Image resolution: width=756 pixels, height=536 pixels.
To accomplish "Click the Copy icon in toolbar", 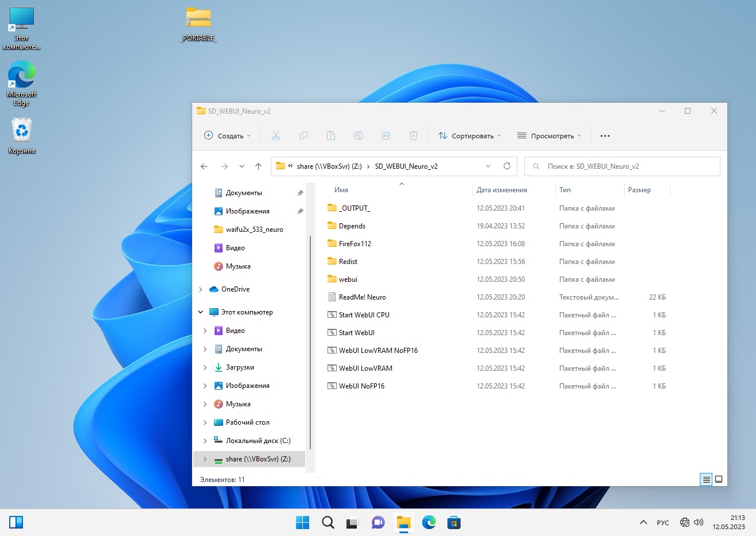I will [303, 136].
